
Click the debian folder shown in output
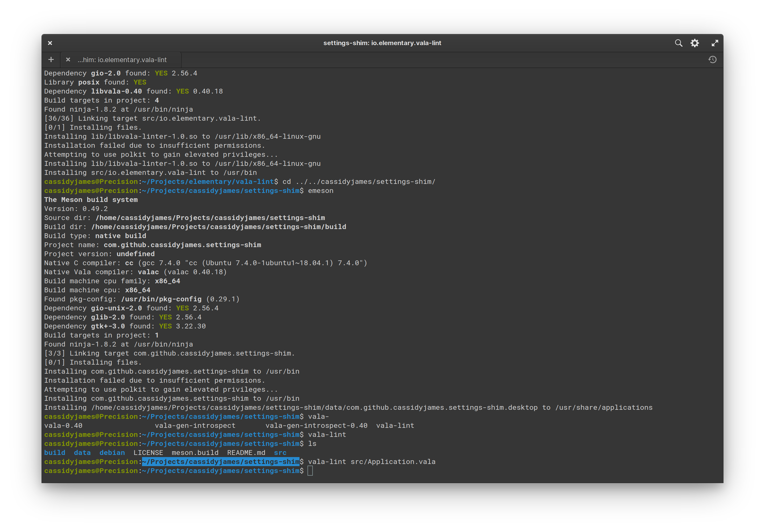(x=112, y=453)
